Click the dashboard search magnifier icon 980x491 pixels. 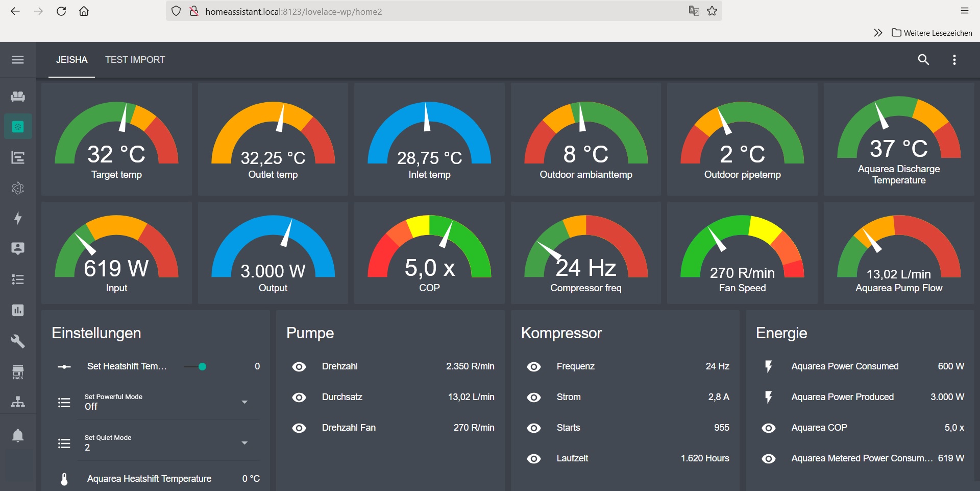[x=923, y=60]
